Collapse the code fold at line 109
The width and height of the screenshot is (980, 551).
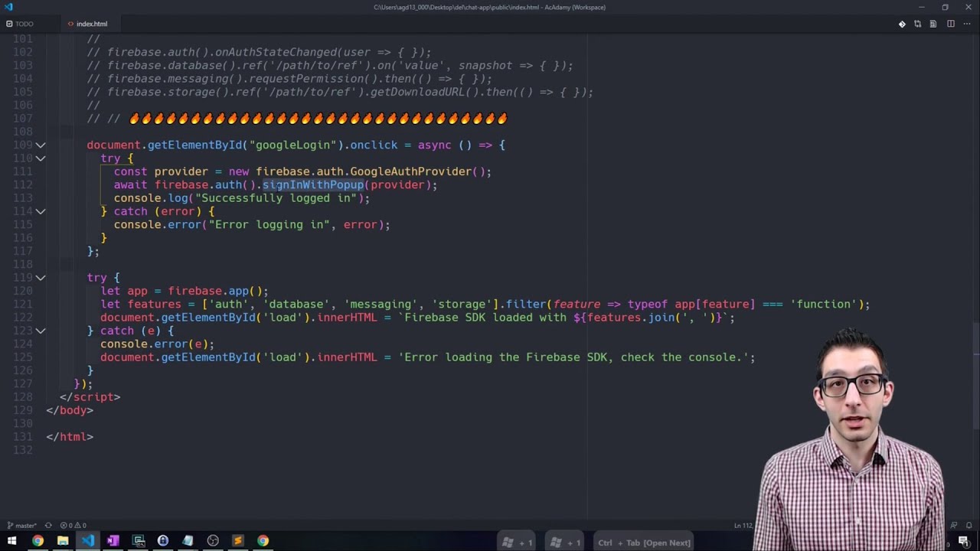tap(41, 145)
